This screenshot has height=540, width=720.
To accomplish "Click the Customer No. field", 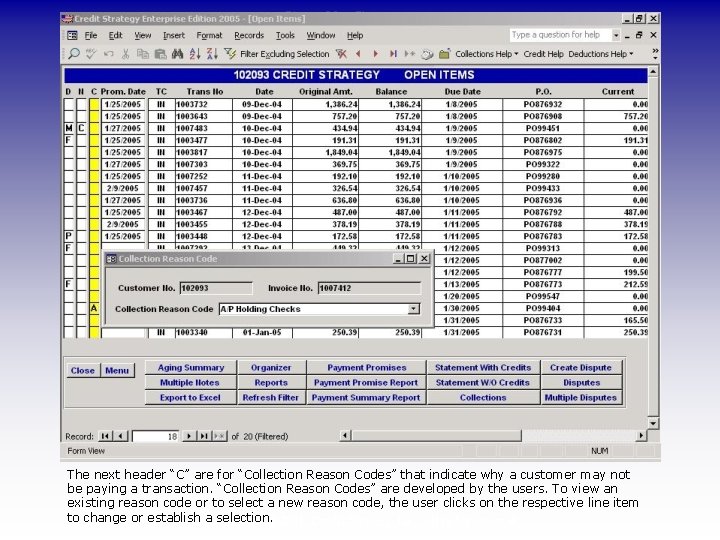I will click(x=216, y=288).
